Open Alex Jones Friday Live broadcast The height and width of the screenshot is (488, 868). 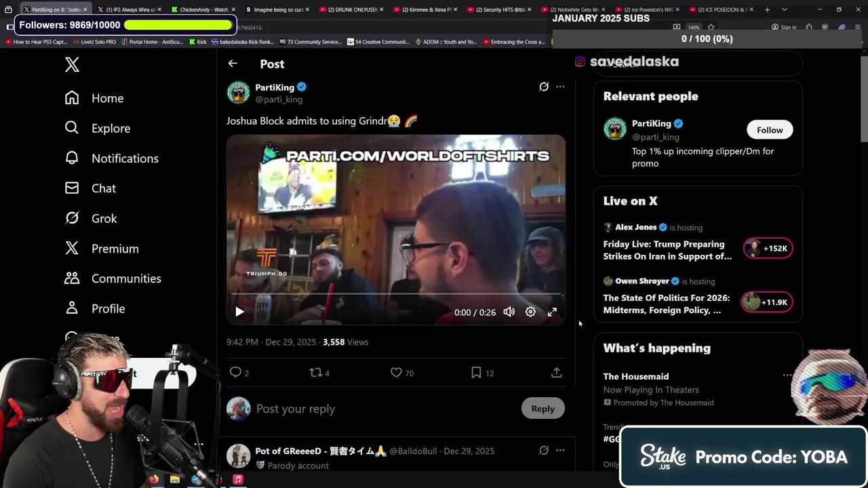pos(667,250)
